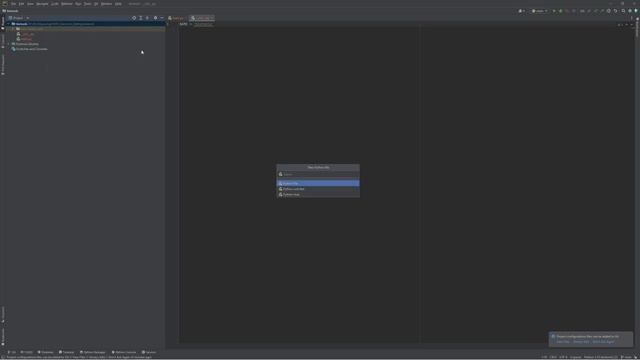Click the locate/select opened file icon

point(134,18)
